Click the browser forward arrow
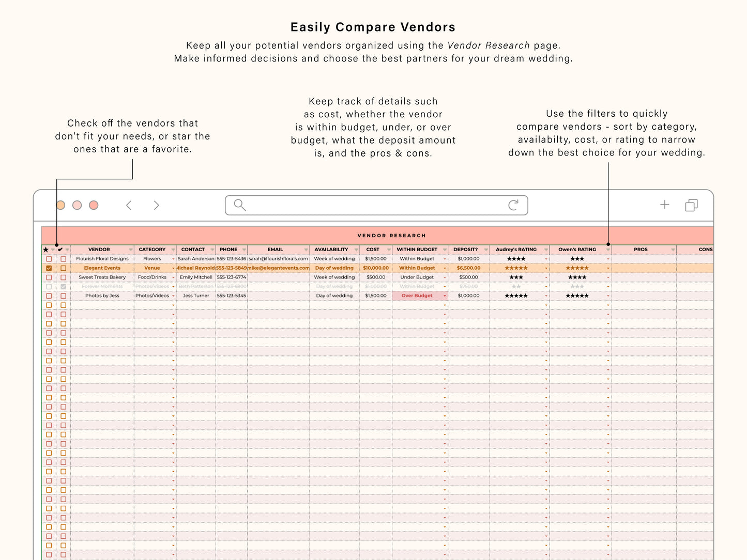 point(156,205)
